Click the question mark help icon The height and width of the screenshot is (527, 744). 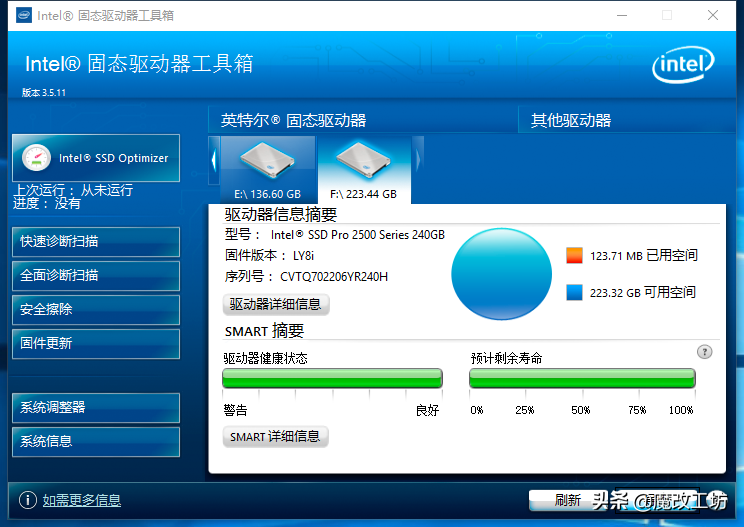click(705, 352)
